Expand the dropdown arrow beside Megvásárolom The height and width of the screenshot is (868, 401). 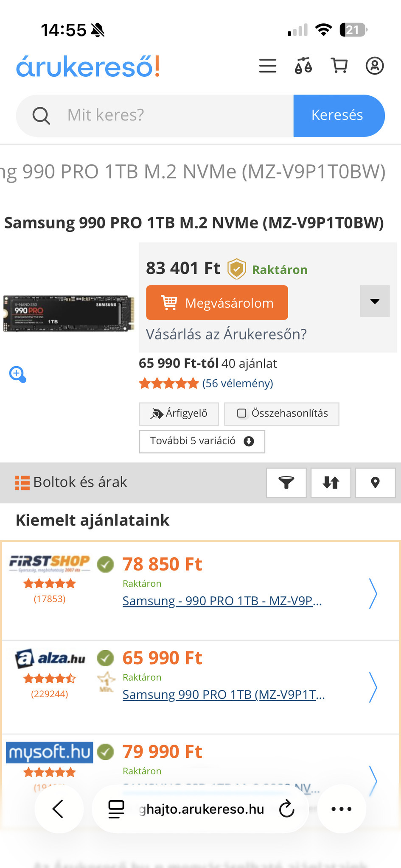point(375,301)
